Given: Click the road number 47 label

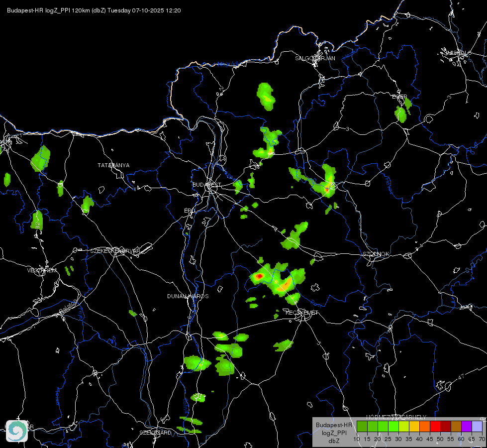Looking at the screenshot, I should tap(461, 377).
